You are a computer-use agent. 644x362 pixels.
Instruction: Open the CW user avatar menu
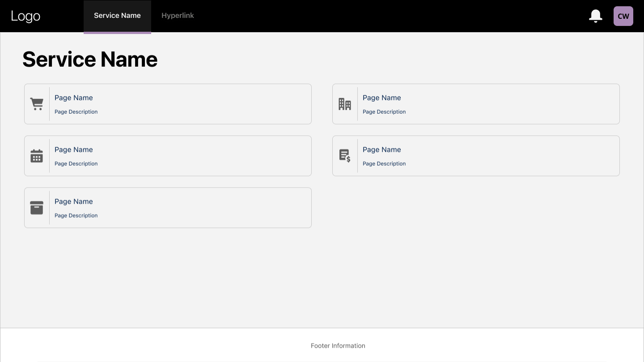[623, 16]
